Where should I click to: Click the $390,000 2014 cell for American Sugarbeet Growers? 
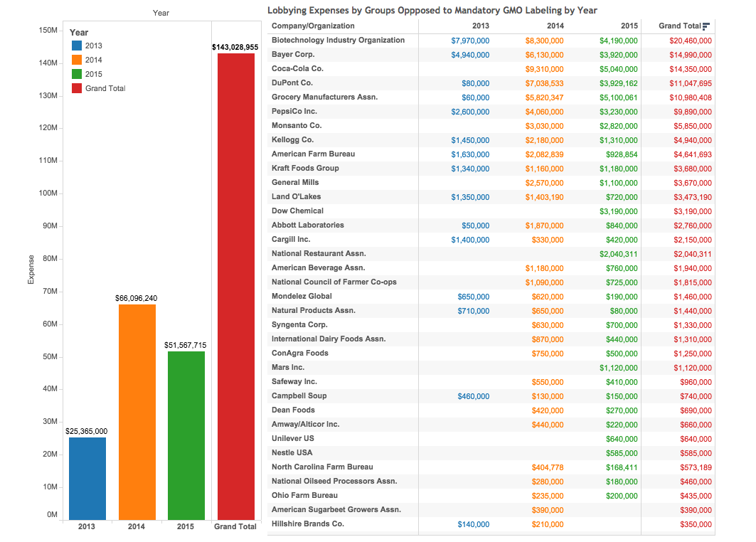coord(548,510)
